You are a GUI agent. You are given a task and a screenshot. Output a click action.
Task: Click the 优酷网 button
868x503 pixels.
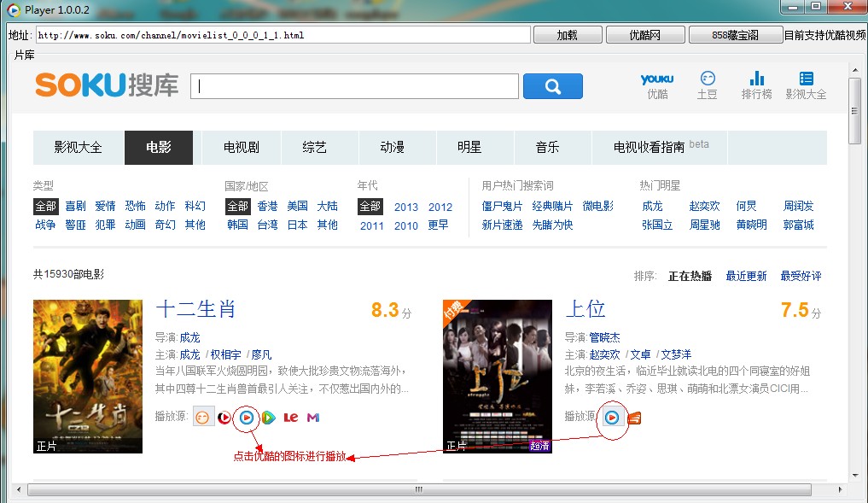tap(645, 35)
